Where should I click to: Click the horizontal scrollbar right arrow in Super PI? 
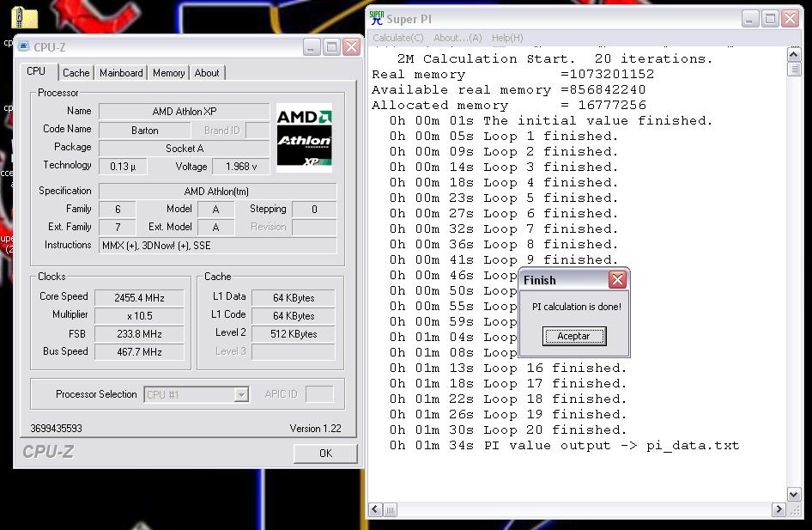coord(779,509)
